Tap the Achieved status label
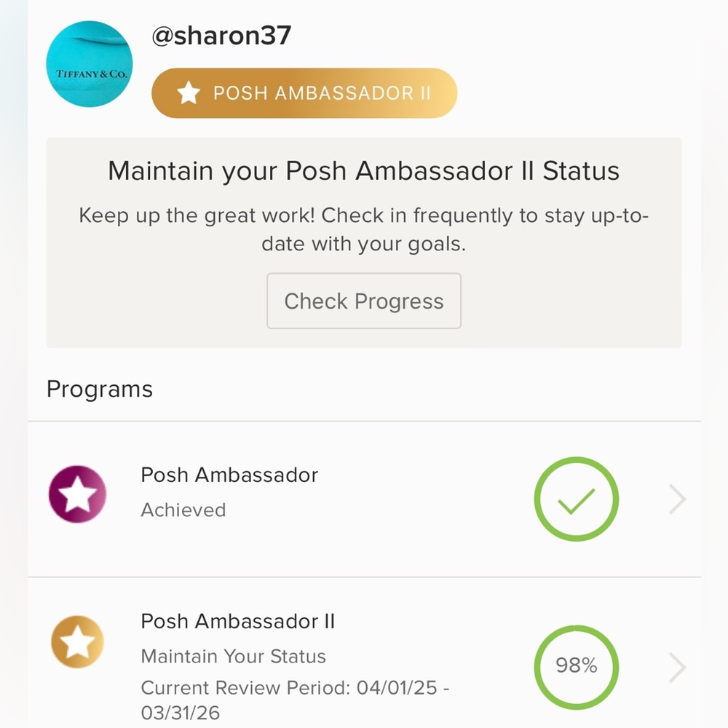The height and width of the screenshot is (728, 728). [183, 510]
